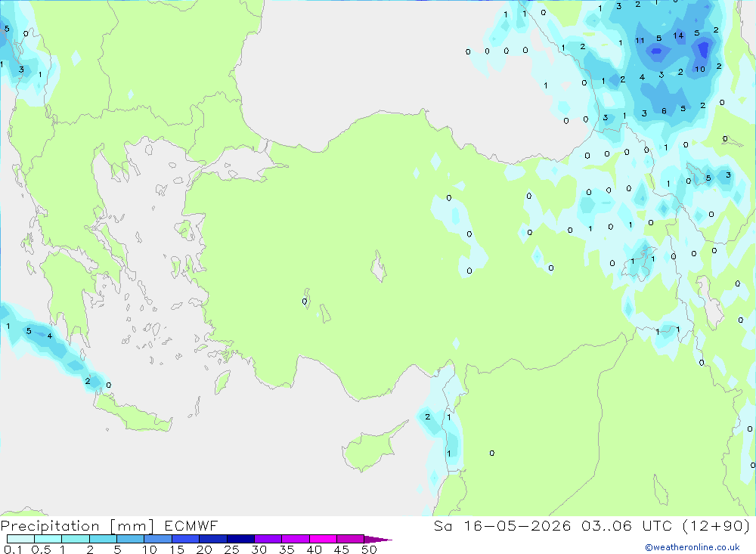Pick the 5 to 10 mm legend swatch
The image size is (756, 554).
[x=131, y=539]
